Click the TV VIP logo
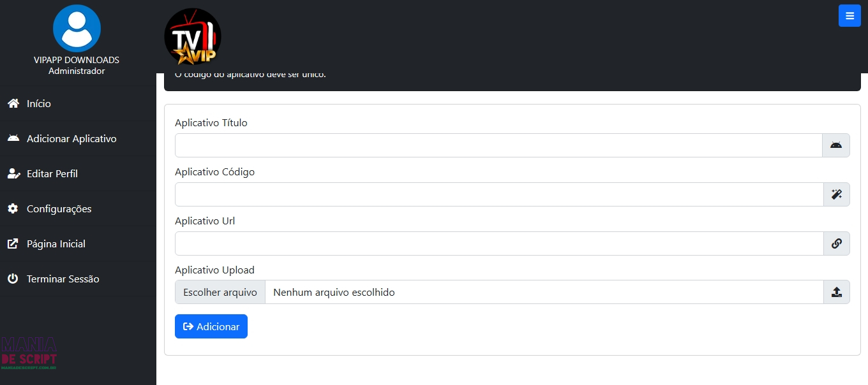 point(193,36)
